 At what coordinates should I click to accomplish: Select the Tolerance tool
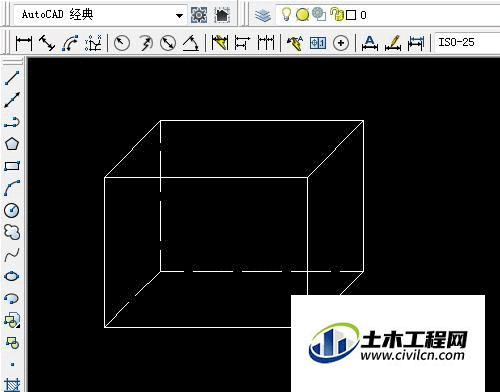[318, 43]
